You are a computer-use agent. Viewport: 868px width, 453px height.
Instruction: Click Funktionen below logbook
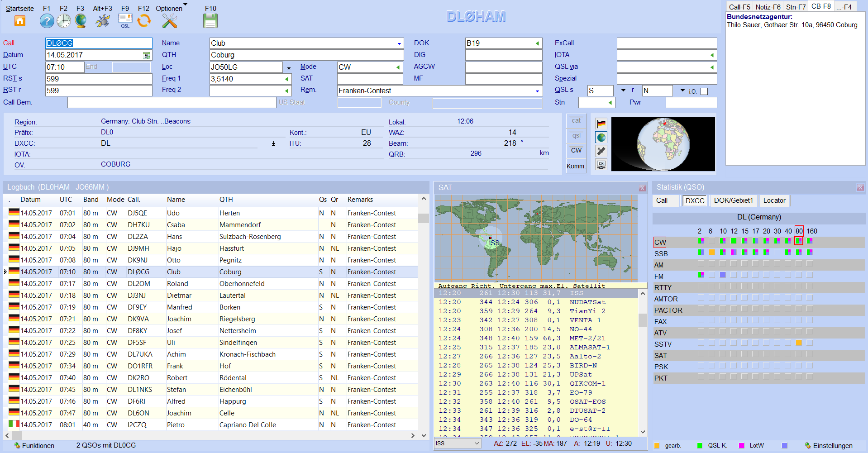pyautogui.click(x=38, y=446)
